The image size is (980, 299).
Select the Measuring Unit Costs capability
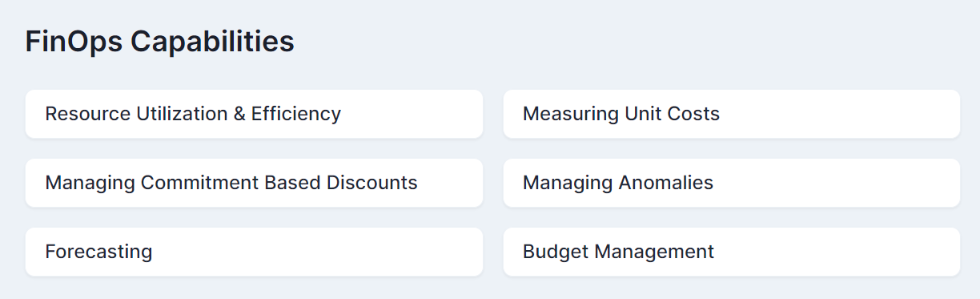731,114
